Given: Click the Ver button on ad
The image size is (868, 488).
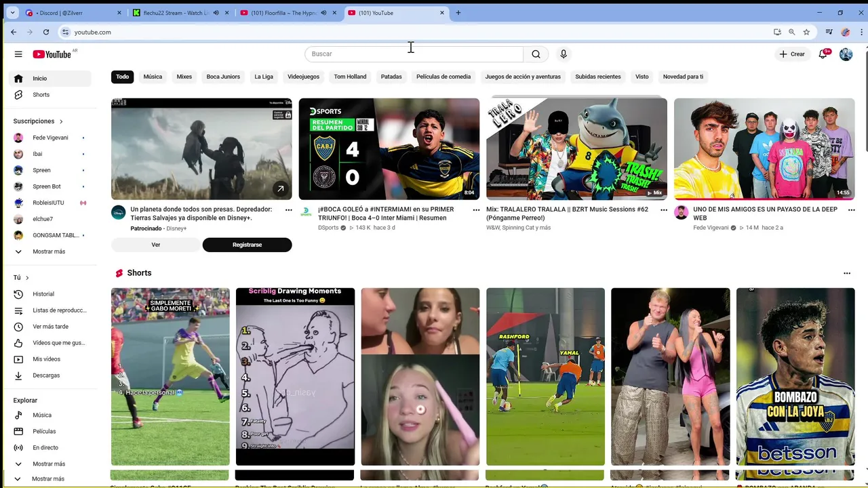Looking at the screenshot, I should tap(156, 245).
